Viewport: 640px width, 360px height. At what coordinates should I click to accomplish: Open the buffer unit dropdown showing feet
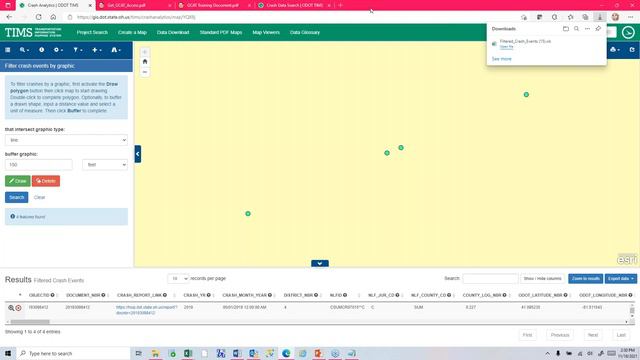pos(105,164)
